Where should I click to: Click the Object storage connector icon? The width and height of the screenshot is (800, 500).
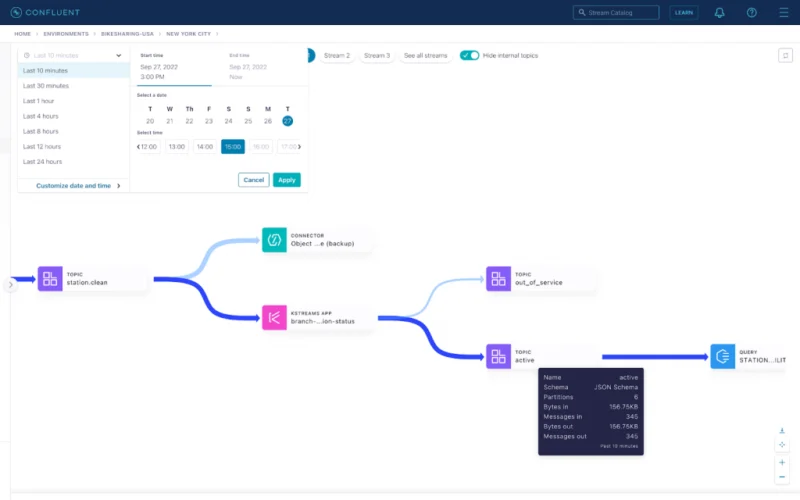274,240
